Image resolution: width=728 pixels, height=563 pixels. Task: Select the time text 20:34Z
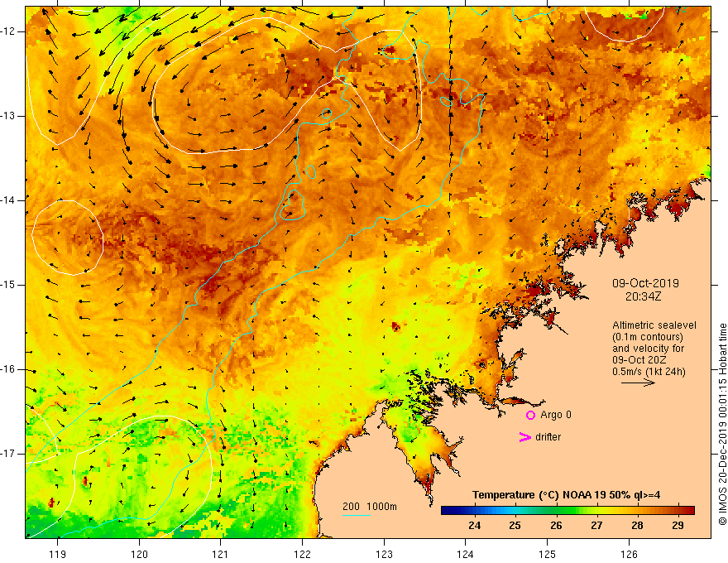point(643,296)
